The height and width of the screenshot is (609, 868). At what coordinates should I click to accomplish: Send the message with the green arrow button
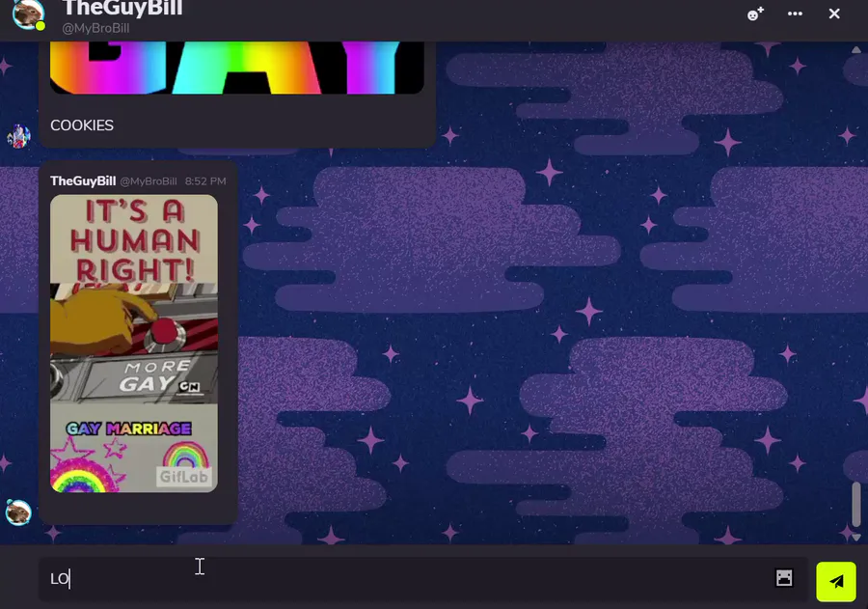[836, 581]
